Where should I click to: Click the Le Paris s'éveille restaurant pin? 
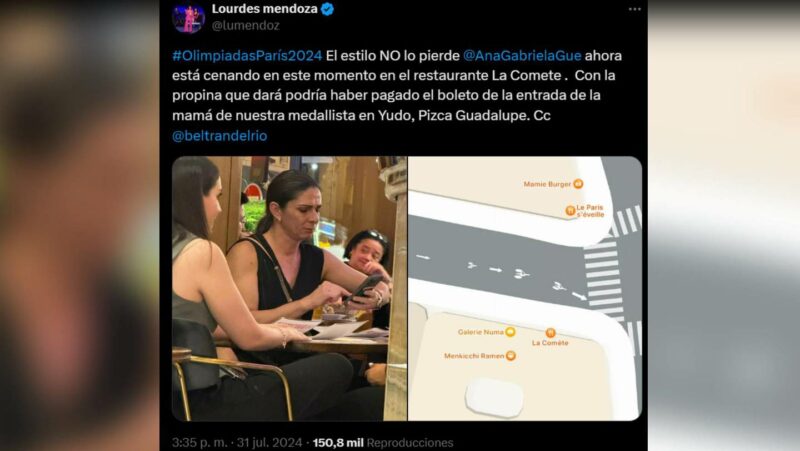click(570, 210)
